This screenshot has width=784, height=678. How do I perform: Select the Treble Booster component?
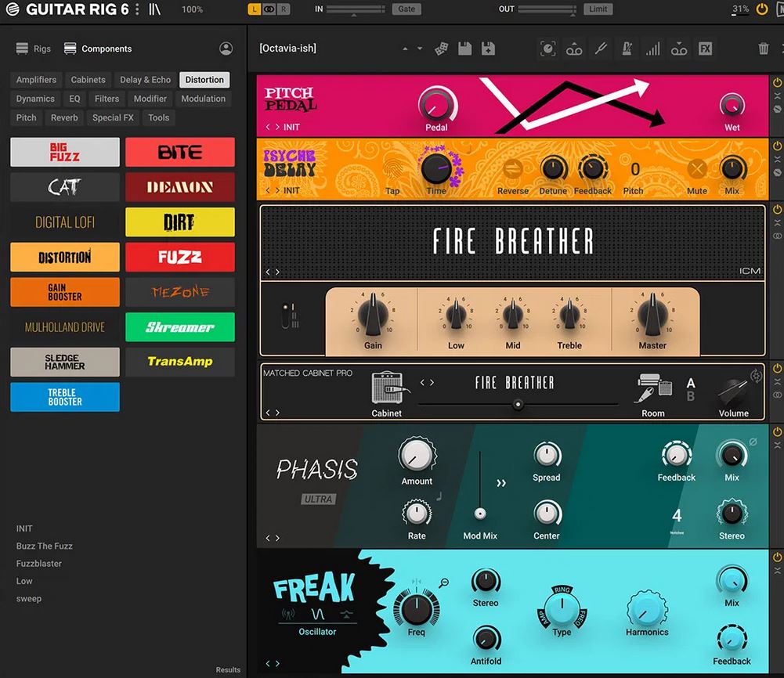coord(65,397)
